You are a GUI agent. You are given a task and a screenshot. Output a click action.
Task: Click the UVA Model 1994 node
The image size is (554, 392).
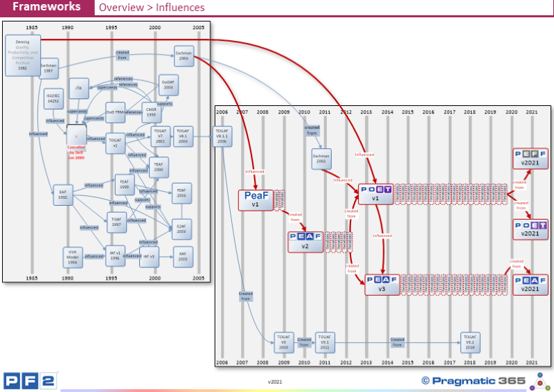coord(73,258)
